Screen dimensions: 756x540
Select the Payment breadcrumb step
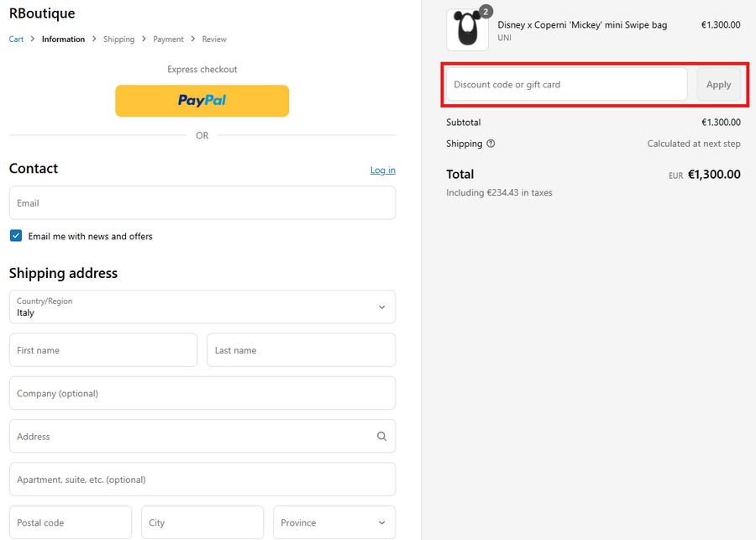tap(168, 39)
